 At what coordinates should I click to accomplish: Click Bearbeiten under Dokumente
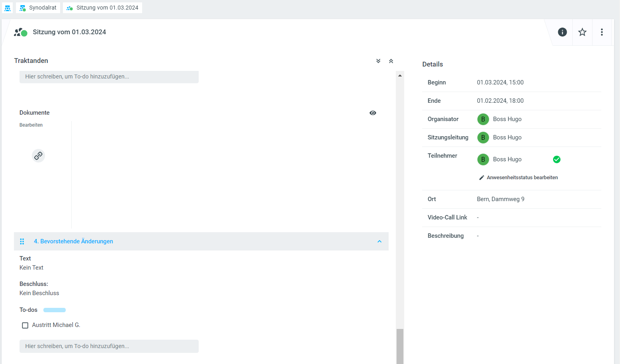[31, 125]
